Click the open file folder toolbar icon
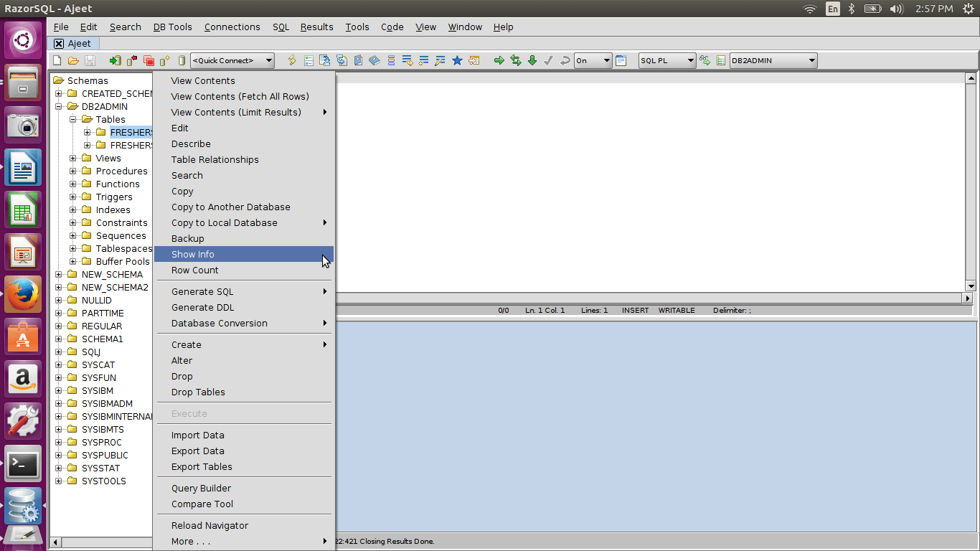The width and height of the screenshot is (980, 551). pyautogui.click(x=73, y=61)
